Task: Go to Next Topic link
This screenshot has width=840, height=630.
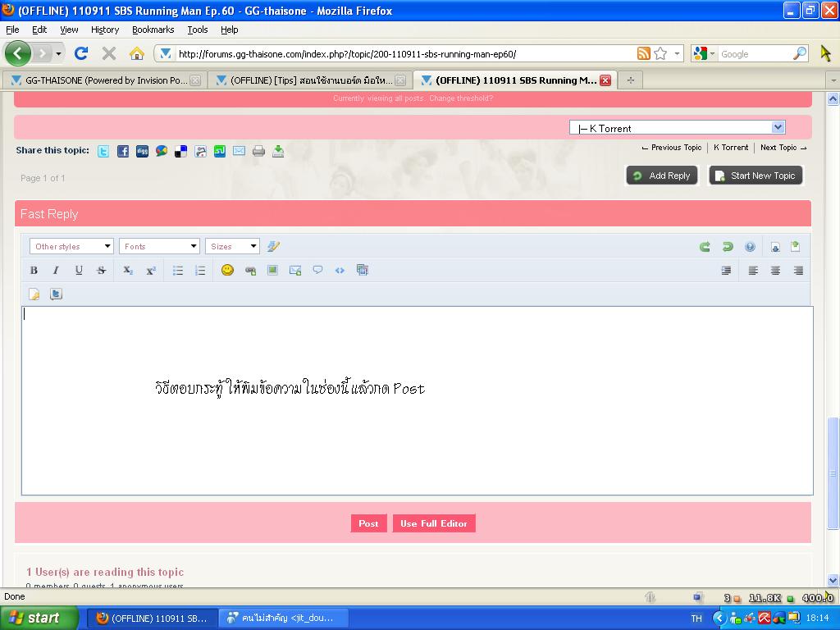Action: pos(783,148)
